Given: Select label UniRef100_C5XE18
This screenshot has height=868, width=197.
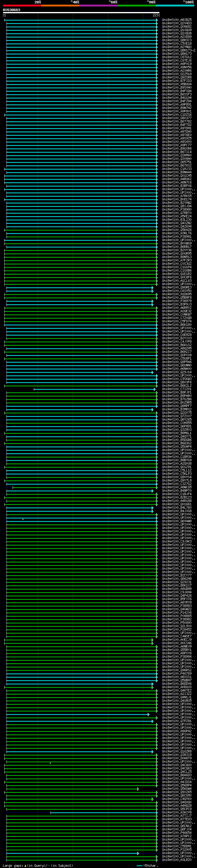Looking at the screenshot, I should (x=177, y=43).
